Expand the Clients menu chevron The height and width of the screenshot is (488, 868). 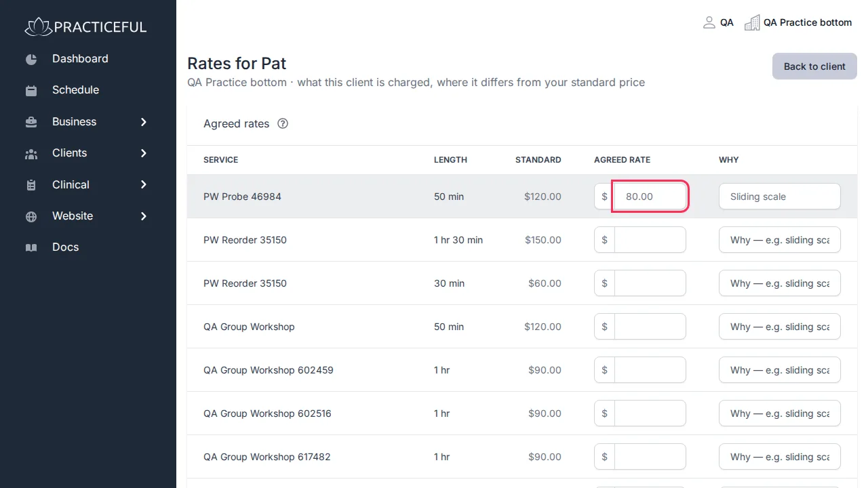144,153
